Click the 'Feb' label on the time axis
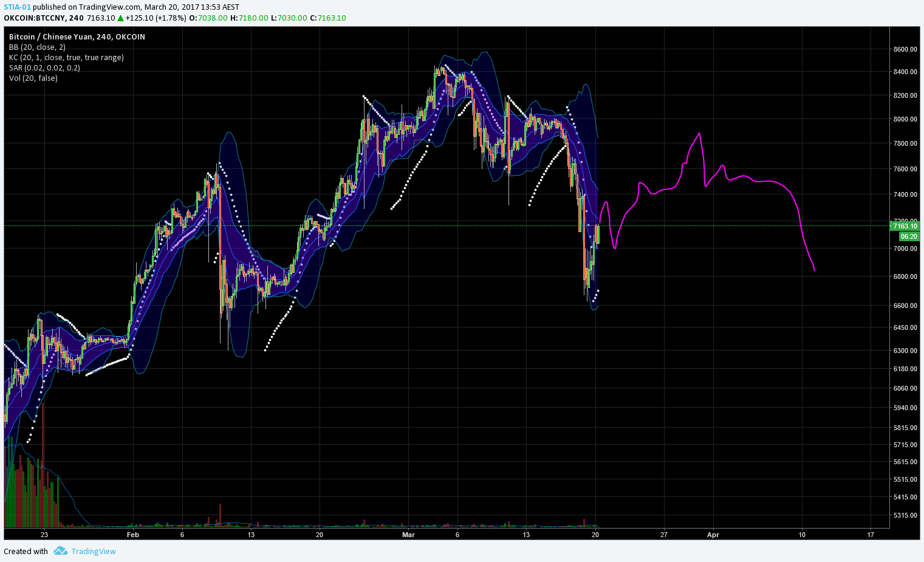 (133, 535)
